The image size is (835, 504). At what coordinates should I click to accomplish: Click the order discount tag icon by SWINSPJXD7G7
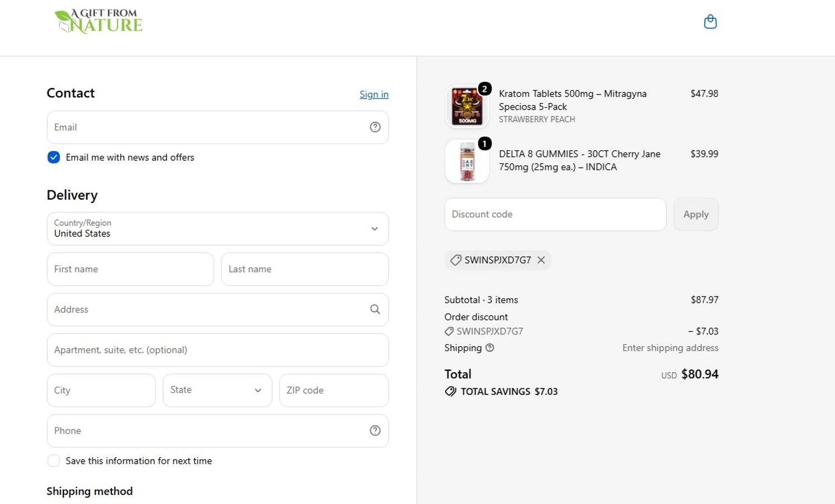[x=449, y=332]
